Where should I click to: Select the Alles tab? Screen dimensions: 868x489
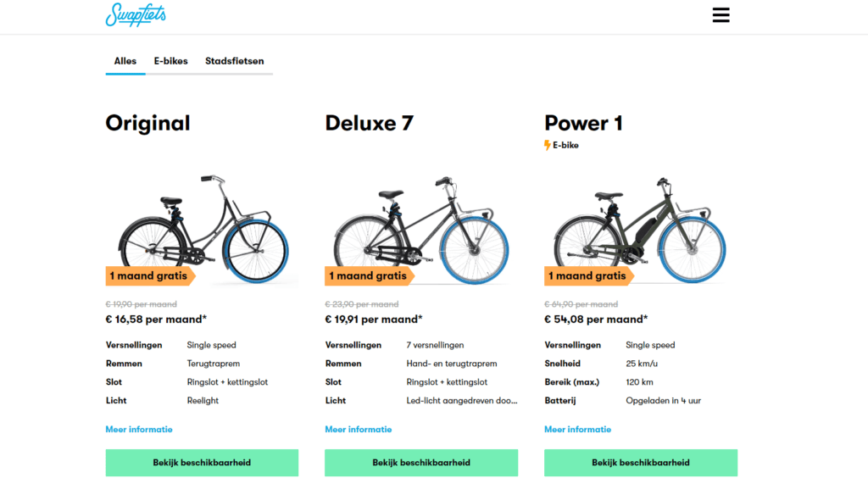tap(125, 61)
